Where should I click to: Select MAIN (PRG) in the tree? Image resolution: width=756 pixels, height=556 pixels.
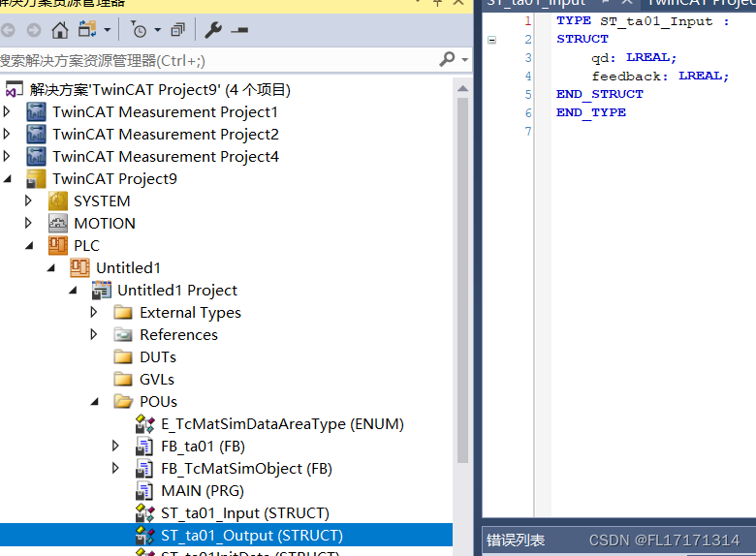point(203,491)
